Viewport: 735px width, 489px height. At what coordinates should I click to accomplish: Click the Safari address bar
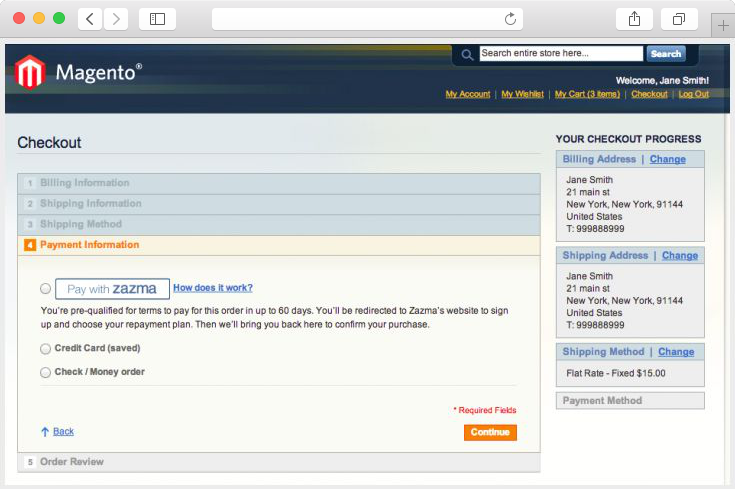(x=367, y=19)
